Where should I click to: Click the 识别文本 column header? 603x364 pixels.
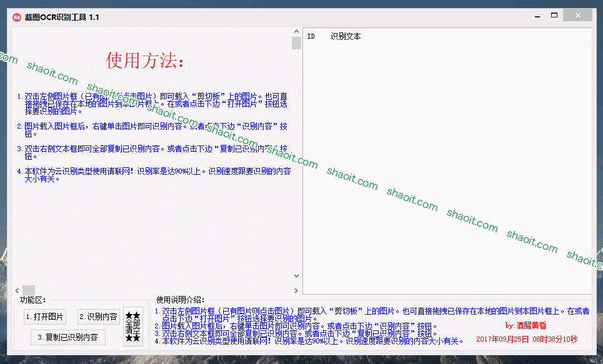346,36
